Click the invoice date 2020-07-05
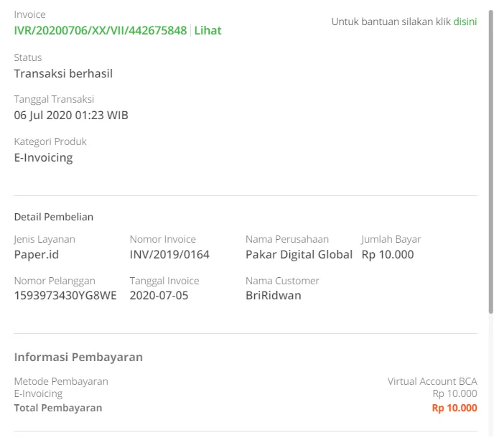Screen dimensions: 499x448 tap(159, 295)
